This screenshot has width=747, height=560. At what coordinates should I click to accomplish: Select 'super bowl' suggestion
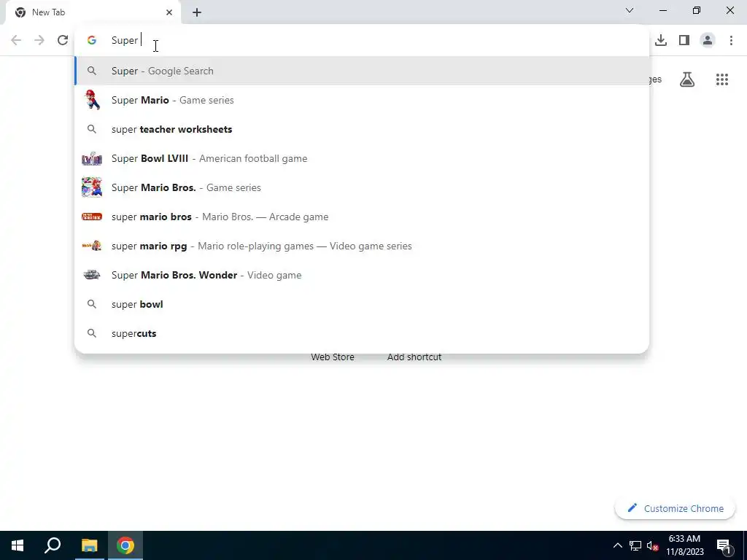coord(362,304)
